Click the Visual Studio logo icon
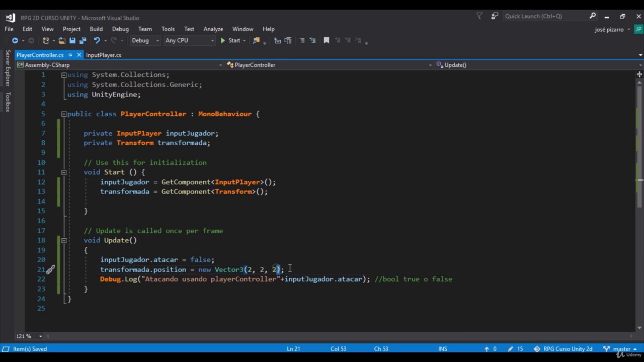The width and height of the screenshot is (644, 362). tap(10, 18)
